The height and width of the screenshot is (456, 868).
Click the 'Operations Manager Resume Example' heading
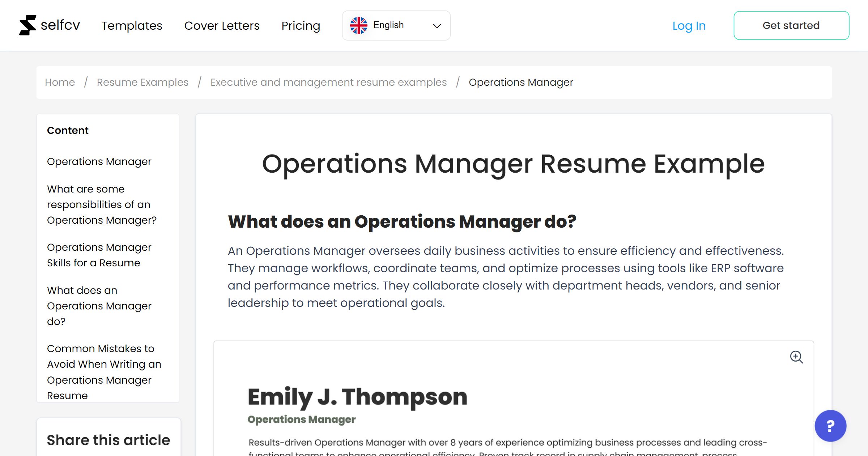(x=513, y=164)
